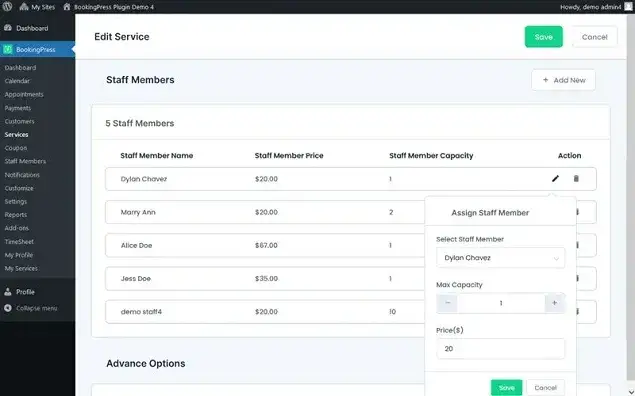This screenshot has height=396, width=635.
Task: Click demo staff4's capacity value 10
Action: [392, 312]
